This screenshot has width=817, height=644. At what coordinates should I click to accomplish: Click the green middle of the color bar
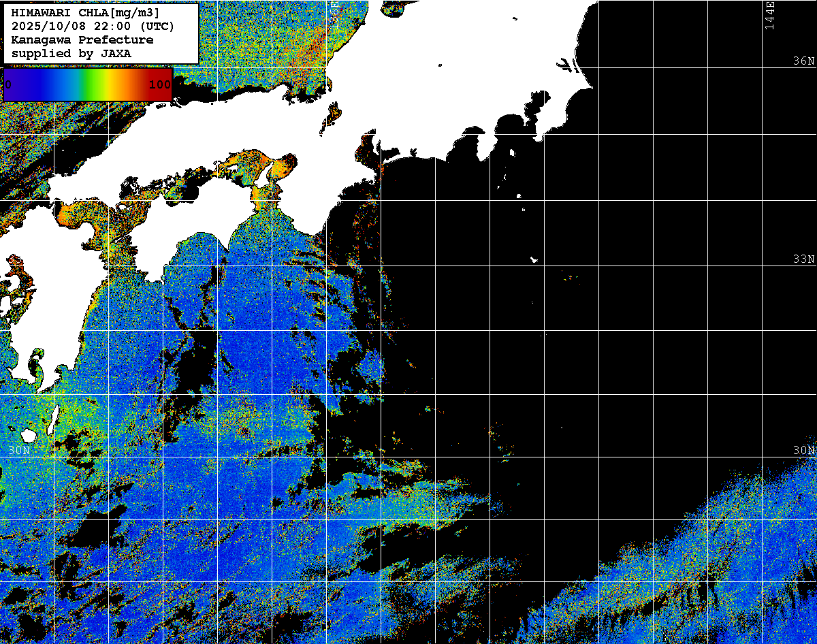pos(87,84)
